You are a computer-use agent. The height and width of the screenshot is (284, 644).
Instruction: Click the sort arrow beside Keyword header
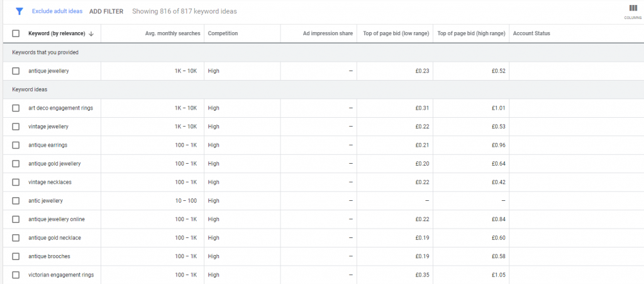click(91, 33)
